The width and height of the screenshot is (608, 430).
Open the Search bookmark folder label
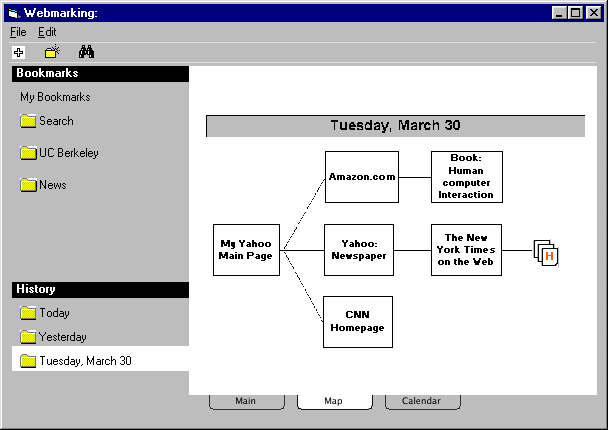[56, 121]
